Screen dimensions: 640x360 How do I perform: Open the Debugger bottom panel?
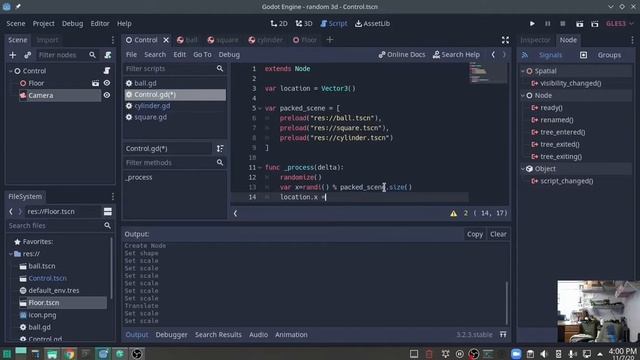[171, 335]
